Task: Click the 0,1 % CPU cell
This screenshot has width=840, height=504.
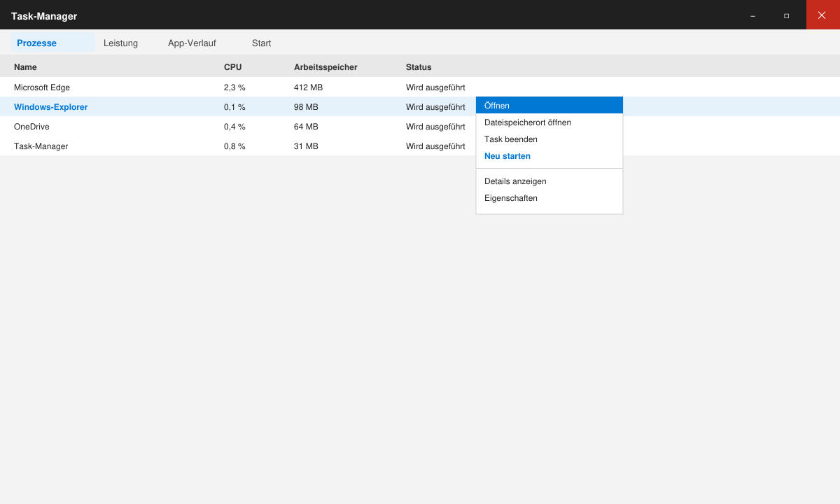Action: point(234,107)
